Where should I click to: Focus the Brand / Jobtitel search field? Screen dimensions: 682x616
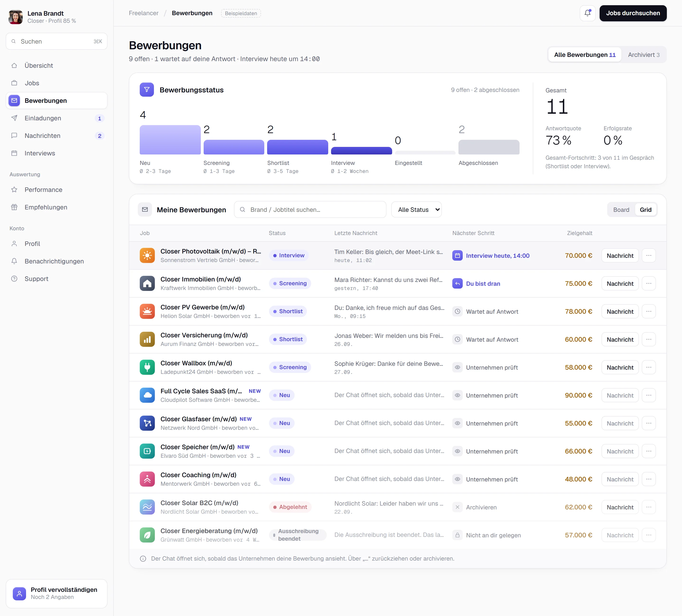[x=310, y=210]
